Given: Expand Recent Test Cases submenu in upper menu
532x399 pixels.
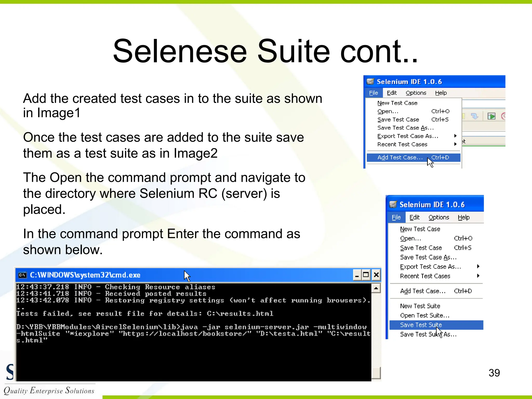Looking at the screenshot, I should pos(414,144).
